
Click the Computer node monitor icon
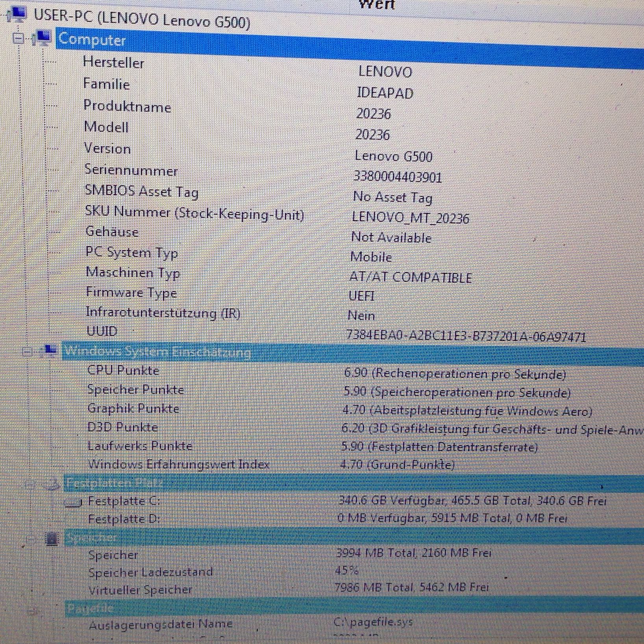(x=43, y=38)
